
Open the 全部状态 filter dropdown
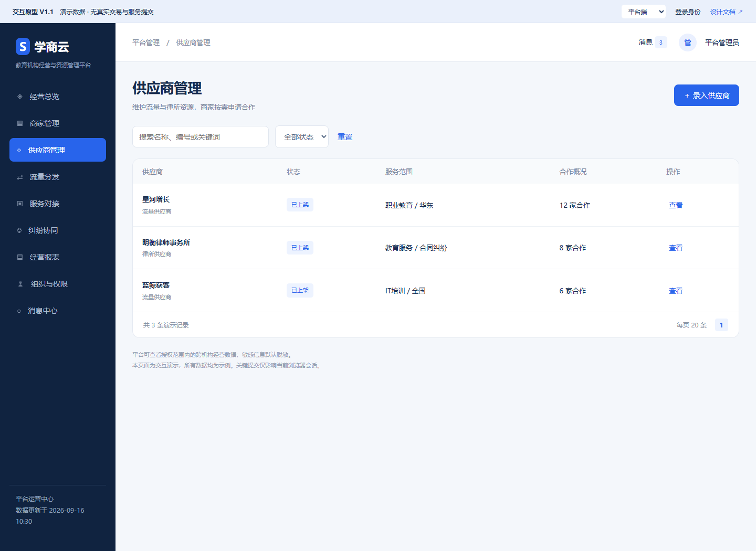[x=302, y=137]
